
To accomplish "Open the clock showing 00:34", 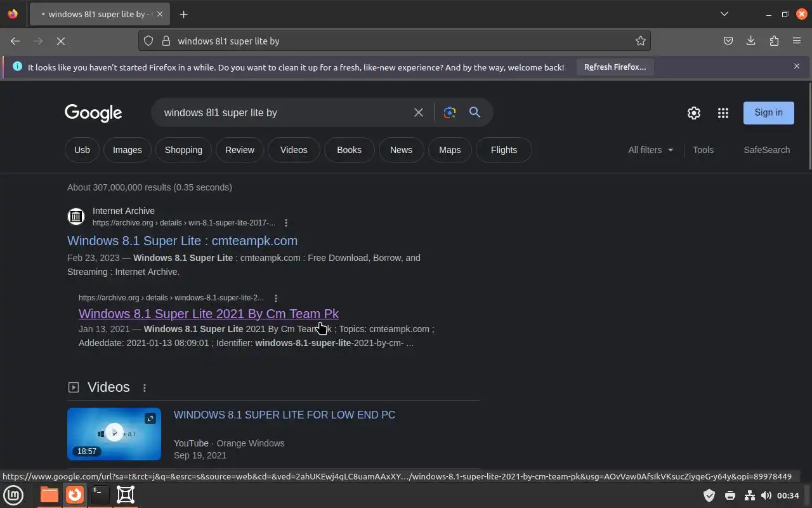I will pyautogui.click(x=788, y=495).
